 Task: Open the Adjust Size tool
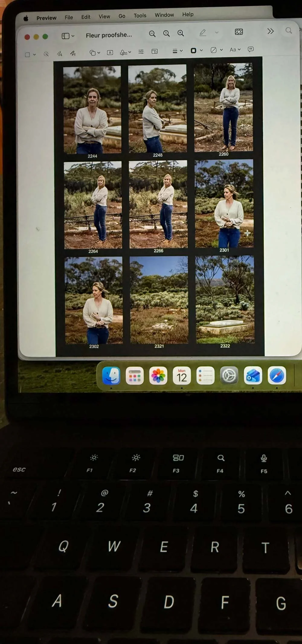155,51
